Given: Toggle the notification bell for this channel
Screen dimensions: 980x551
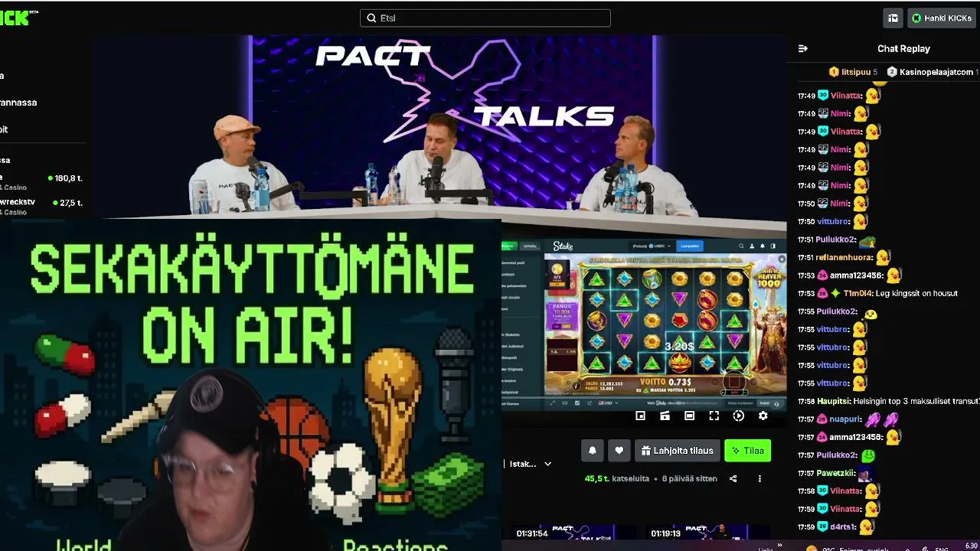Looking at the screenshot, I should (592, 451).
